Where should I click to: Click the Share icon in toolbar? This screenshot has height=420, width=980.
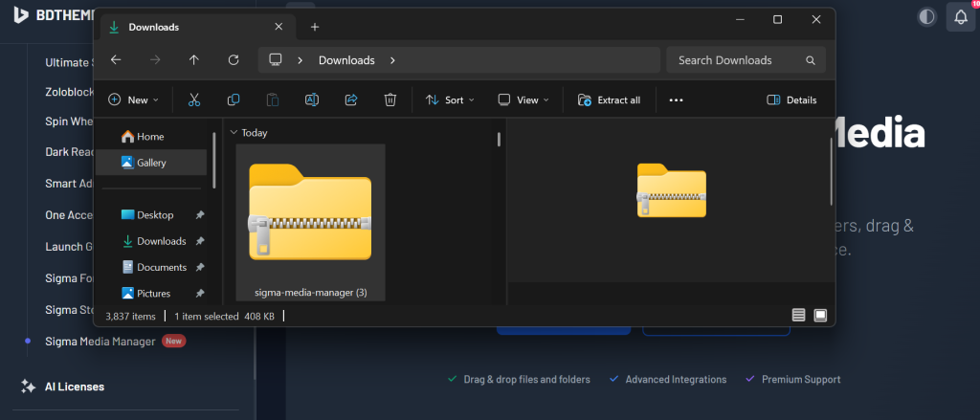point(350,100)
